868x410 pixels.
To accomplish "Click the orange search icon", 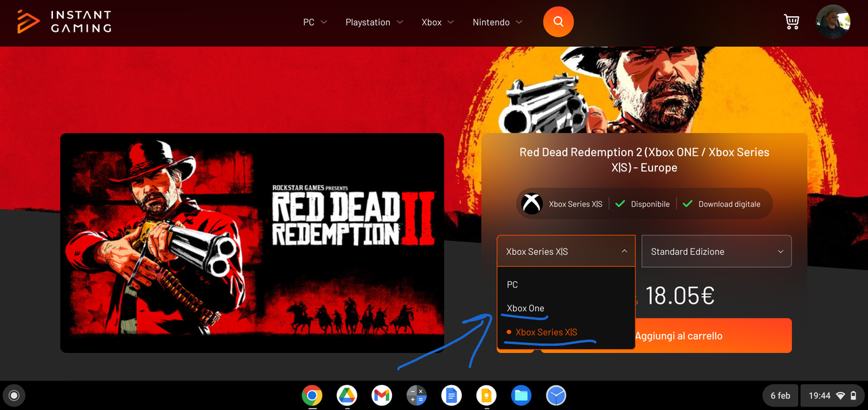I will coord(558,22).
